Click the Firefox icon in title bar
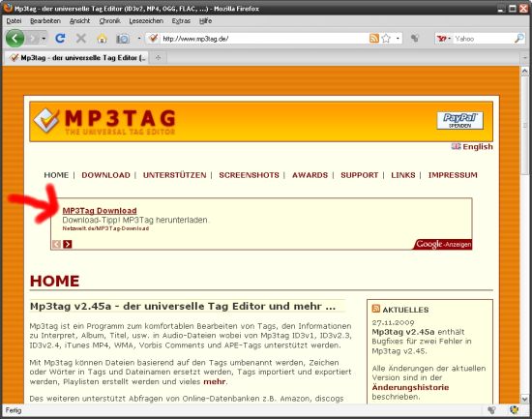Image resolution: width=532 pixels, height=419 pixels. click(x=8, y=8)
